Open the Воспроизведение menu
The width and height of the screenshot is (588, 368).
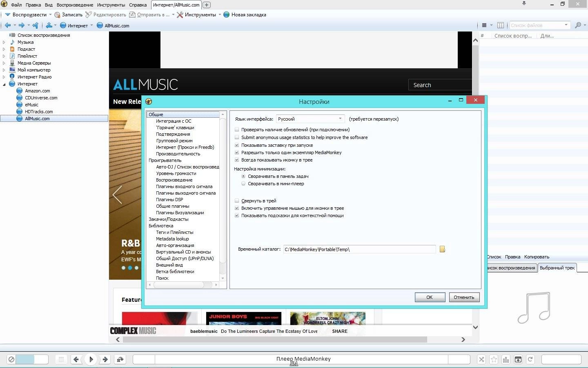tap(75, 5)
